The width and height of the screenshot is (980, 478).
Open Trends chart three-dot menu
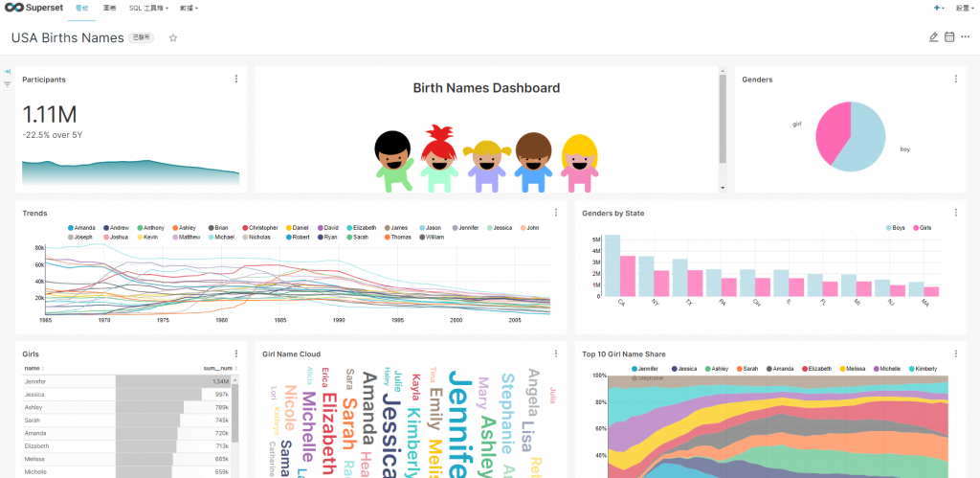[556, 213]
